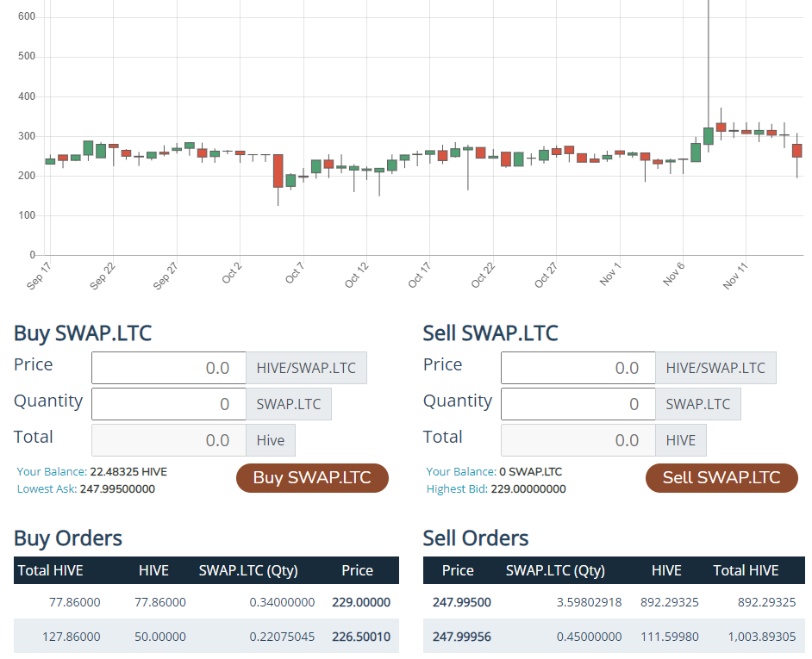The height and width of the screenshot is (659, 812).
Task: Click the 'Your Balance' link under Buy form
Action: [x=52, y=471]
